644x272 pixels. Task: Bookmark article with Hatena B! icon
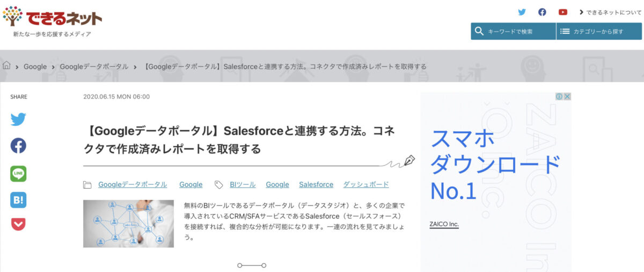[x=18, y=200]
